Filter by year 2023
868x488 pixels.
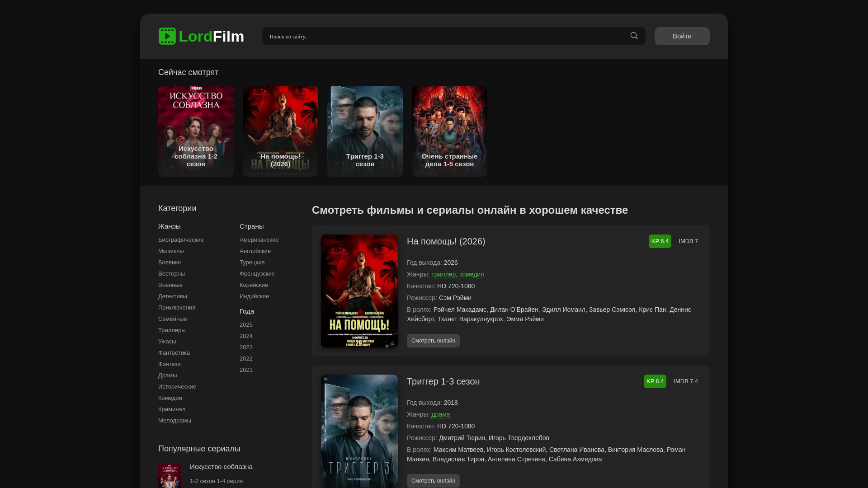246,347
